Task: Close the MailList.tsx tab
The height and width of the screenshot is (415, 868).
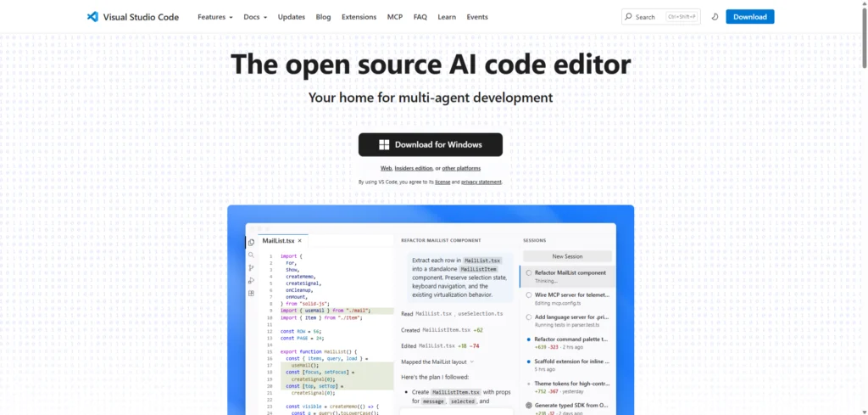Action: [x=299, y=241]
